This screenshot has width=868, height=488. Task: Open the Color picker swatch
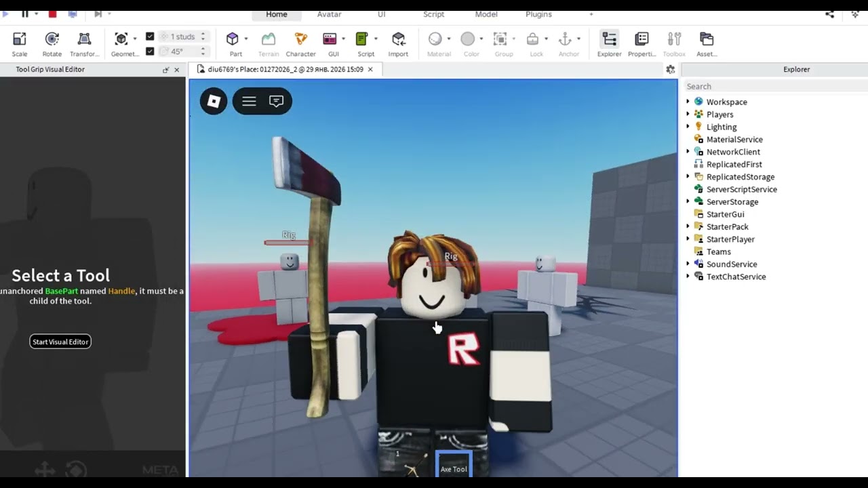(x=468, y=39)
